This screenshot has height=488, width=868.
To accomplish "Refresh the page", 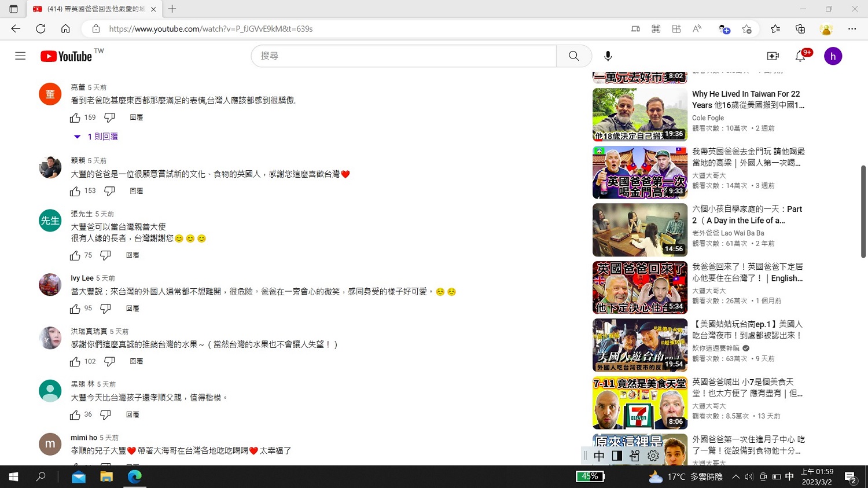I will point(41,29).
